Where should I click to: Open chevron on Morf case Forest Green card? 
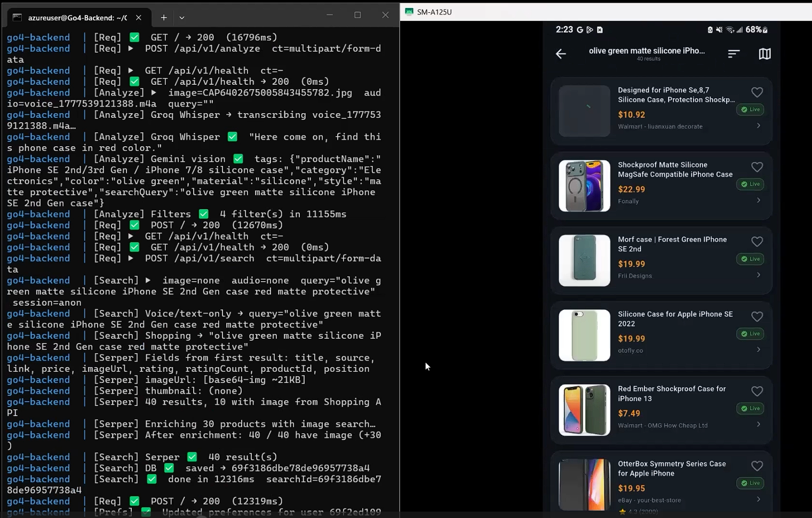759,275
